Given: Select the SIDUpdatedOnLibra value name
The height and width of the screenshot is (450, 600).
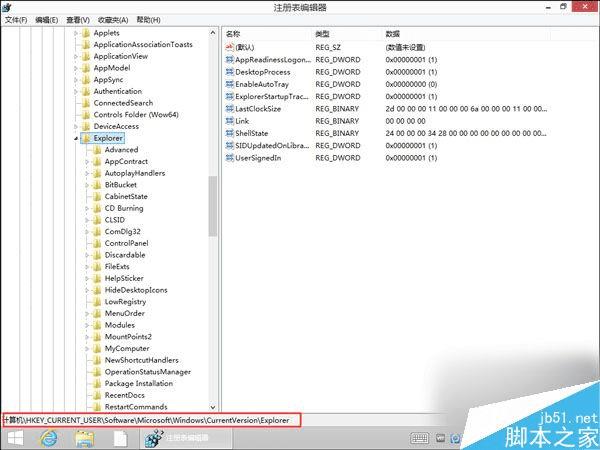Looking at the screenshot, I should [x=272, y=145].
